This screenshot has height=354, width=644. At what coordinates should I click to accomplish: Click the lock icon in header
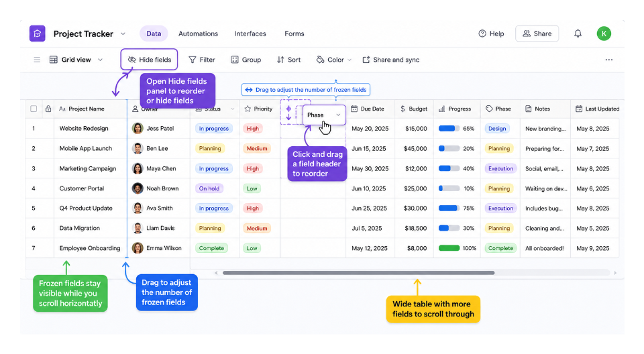(48, 109)
